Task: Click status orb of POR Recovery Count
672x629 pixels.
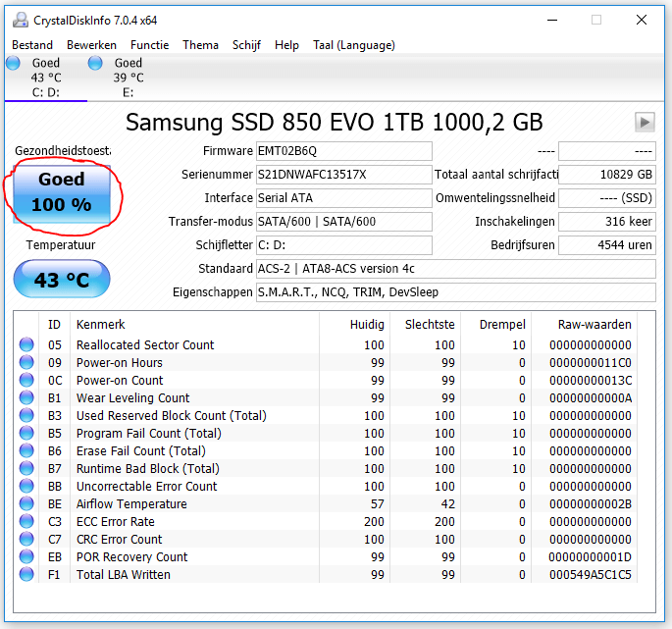Action: point(26,556)
